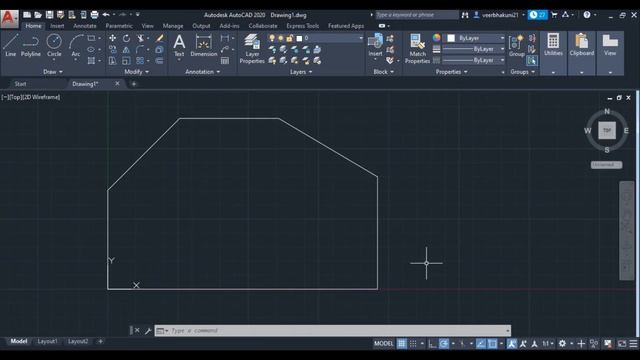Click Match Properties tool
The height and width of the screenshot is (360, 640).
coord(417,49)
